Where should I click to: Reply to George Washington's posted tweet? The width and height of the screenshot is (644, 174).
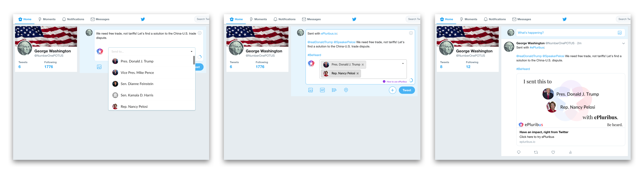[x=519, y=152]
